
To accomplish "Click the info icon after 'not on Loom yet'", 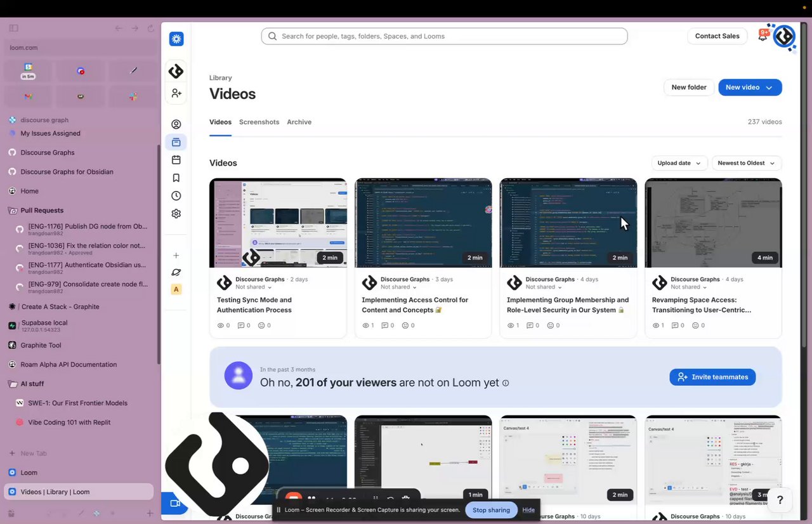I will 506,383.
